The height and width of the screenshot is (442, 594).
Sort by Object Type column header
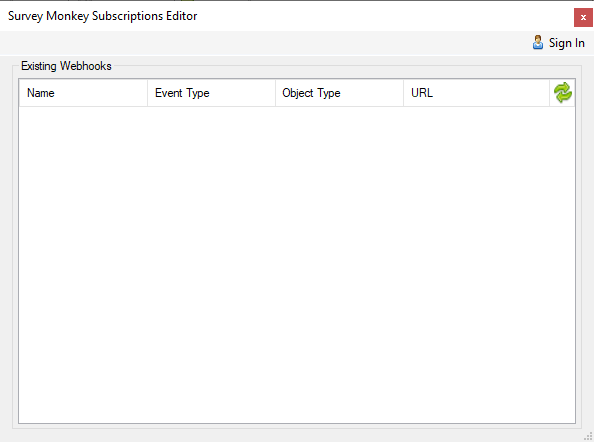(x=339, y=93)
